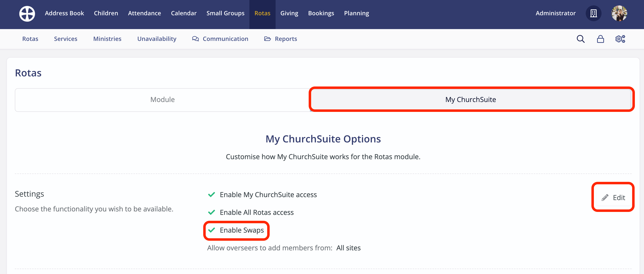Open the Unavailability section
Image resolution: width=644 pixels, height=274 pixels.
point(157,39)
